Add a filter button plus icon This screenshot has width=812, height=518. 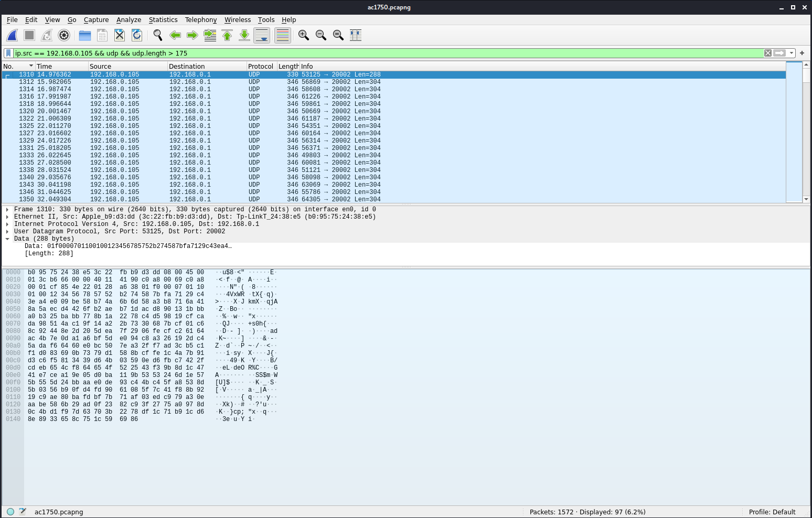(x=802, y=53)
